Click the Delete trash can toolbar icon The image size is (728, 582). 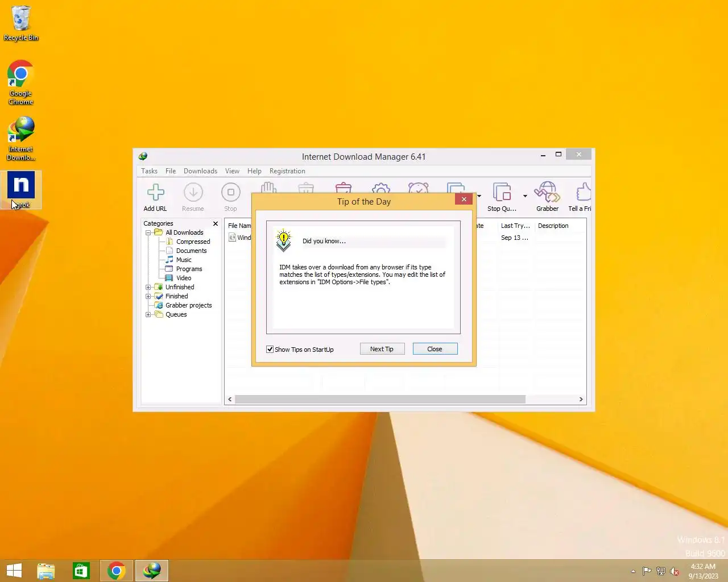306,187
